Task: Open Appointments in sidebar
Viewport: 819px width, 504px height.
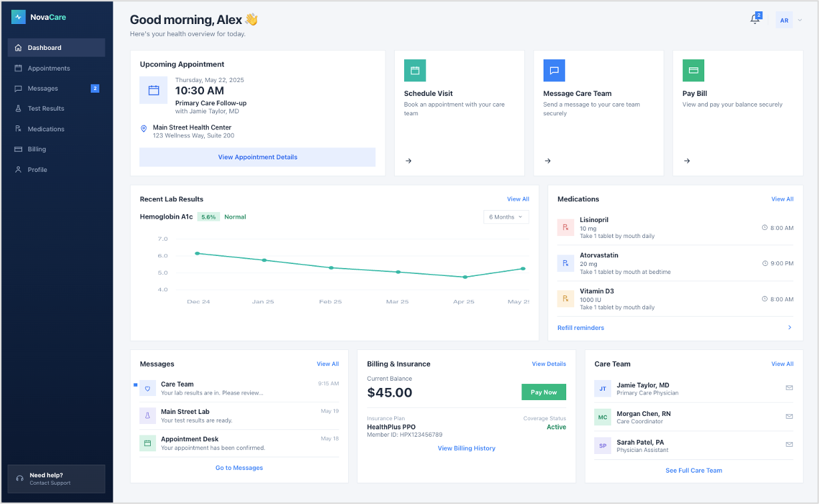Action: (56, 68)
